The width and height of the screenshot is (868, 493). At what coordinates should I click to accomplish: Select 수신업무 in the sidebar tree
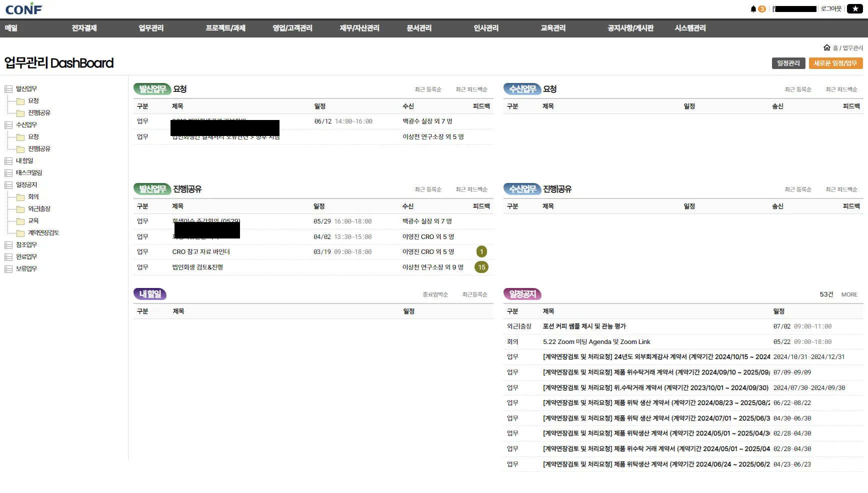tap(26, 125)
